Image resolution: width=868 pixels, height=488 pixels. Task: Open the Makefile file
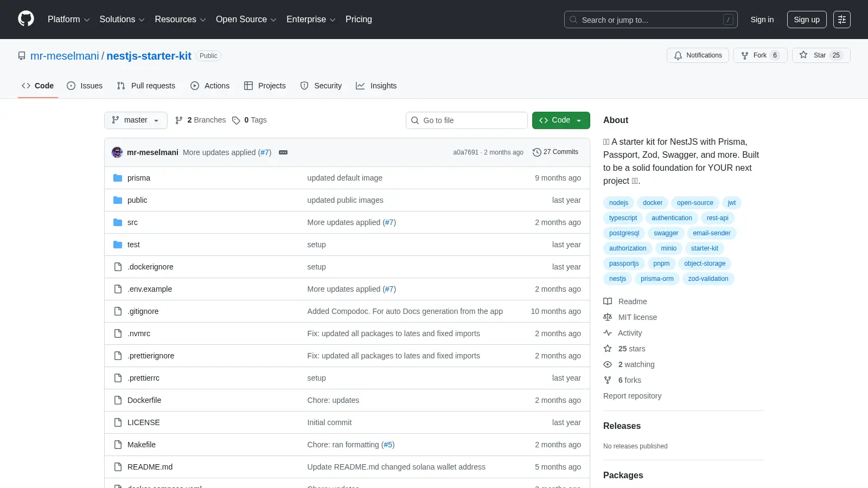point(142,445)
